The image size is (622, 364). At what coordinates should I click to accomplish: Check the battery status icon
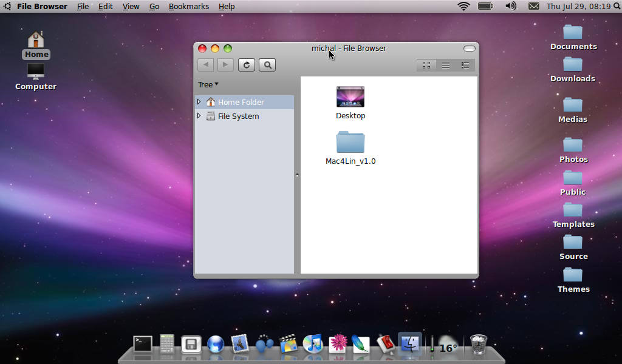coord(485,6)
